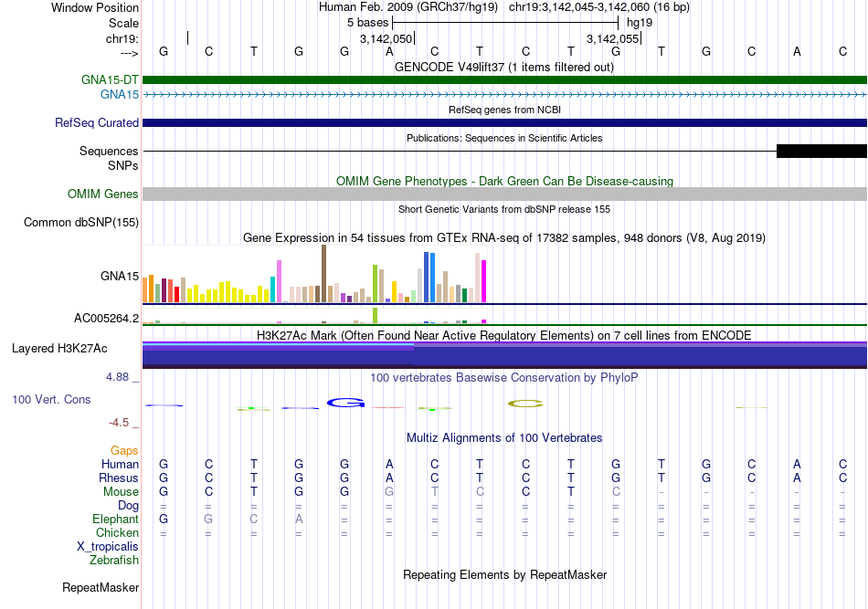
Task: Click the X_tropicalis alignment row label
Action: pos(108,547)
